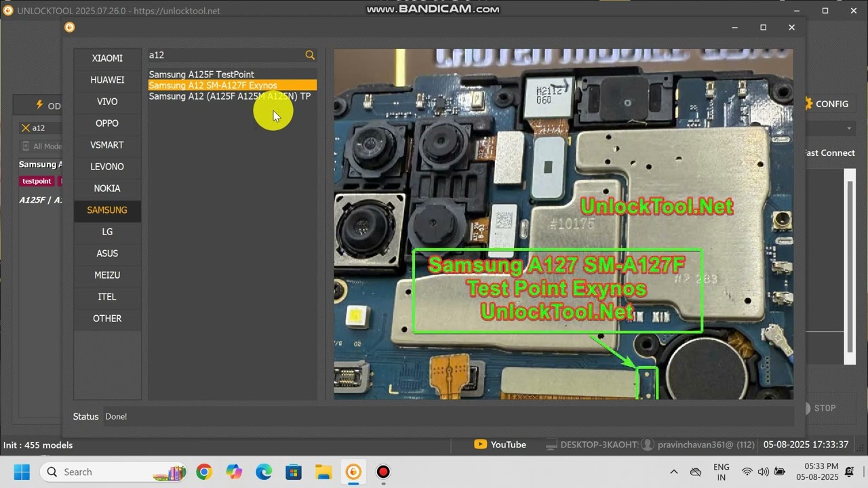Click the cloud sync tray icon
The width and height of the screenshot is (868, 488).
coord(696,472)
